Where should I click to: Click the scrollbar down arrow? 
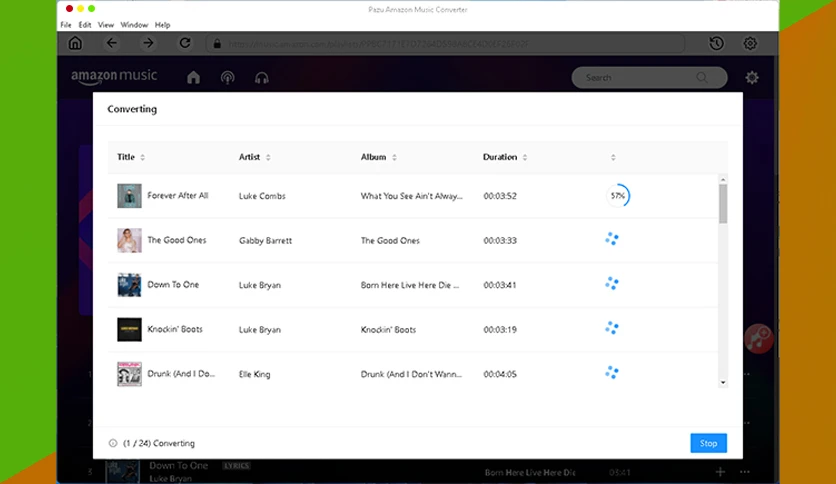723,382
